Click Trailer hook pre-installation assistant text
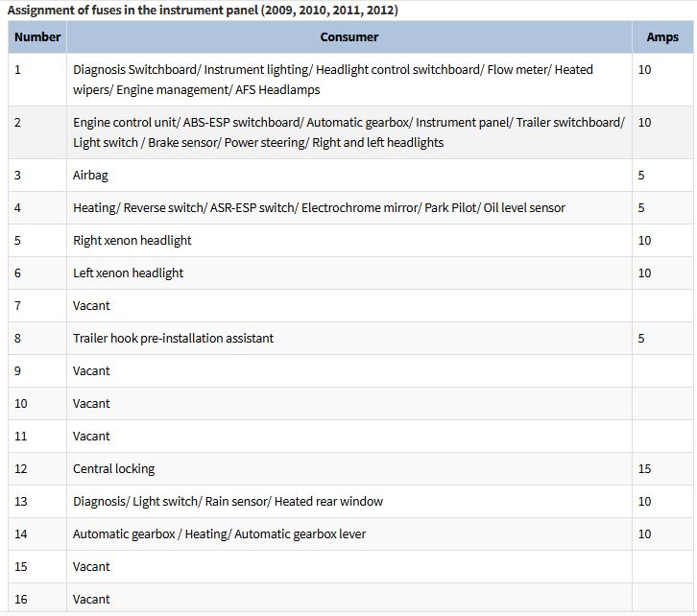 click(174, 338)
